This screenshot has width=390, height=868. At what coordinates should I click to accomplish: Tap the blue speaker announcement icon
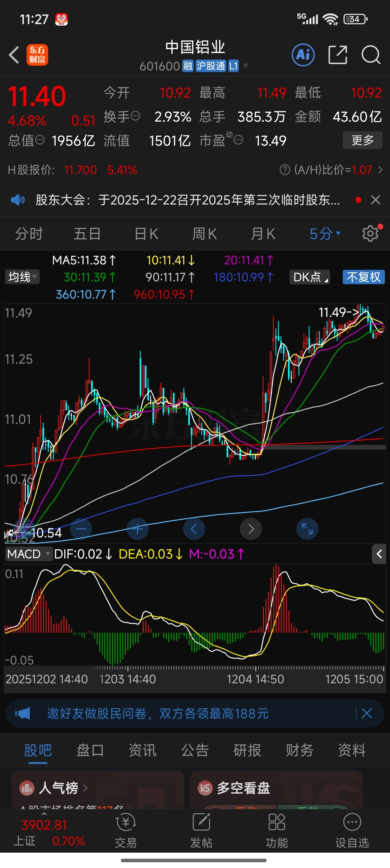coord(18,200)
